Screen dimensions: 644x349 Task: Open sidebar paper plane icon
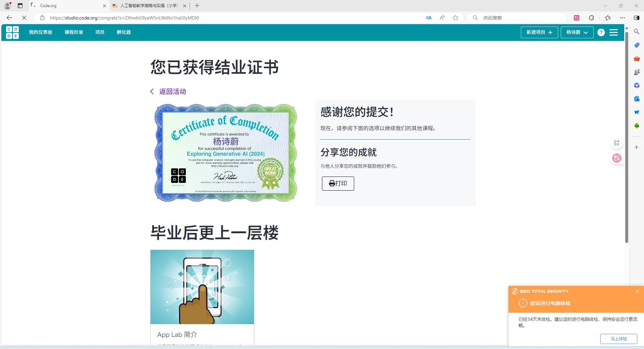637,112
